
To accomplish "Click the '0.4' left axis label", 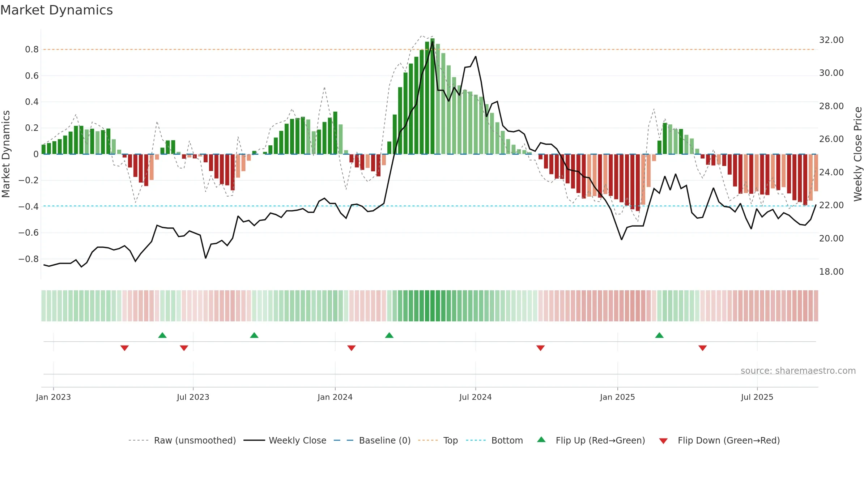I will tap(32, 102).
